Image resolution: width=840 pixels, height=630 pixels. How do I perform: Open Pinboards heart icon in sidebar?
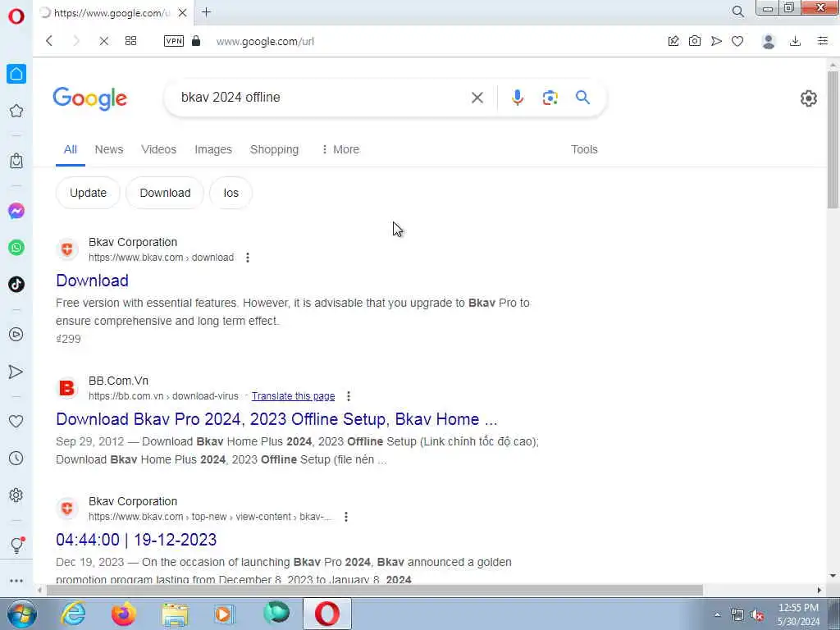point(16,421)
